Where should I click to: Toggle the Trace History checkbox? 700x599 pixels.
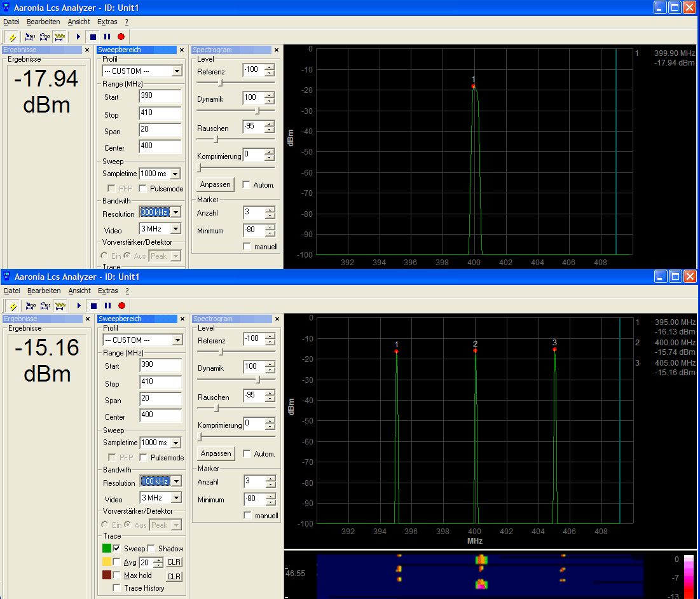(116, 588)
